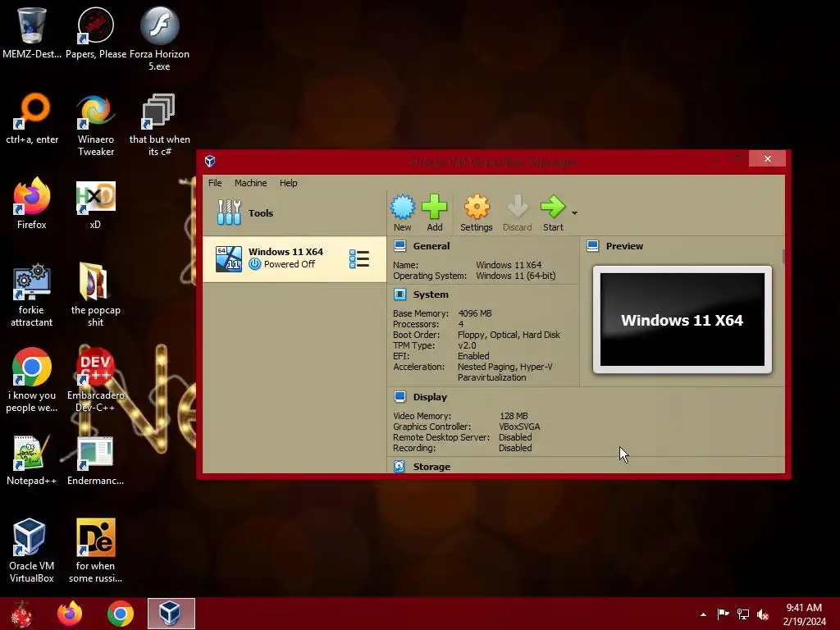
Task: Select the xD HxD desktop shortcut
Action: (x=95, y=203)
